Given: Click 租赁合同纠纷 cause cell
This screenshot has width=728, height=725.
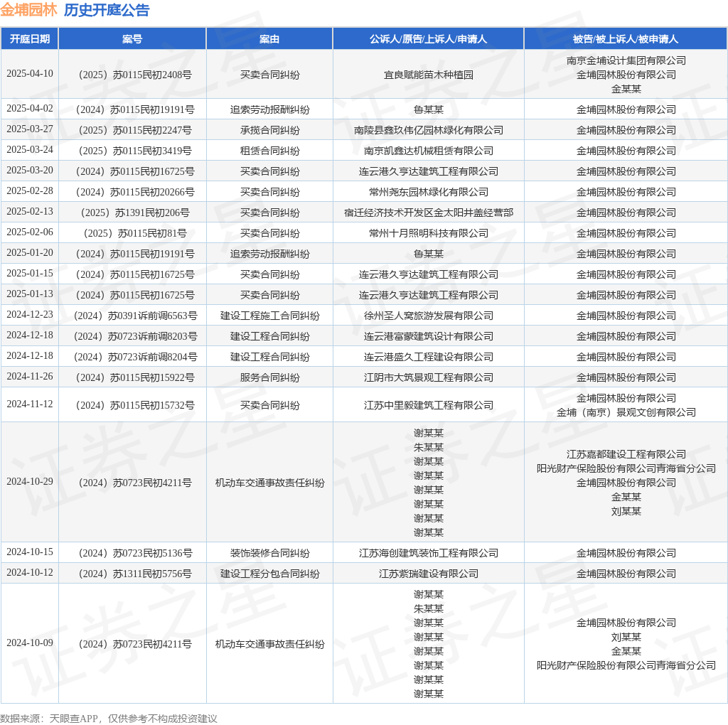Looking at the screenshot, I should (269, 151).
